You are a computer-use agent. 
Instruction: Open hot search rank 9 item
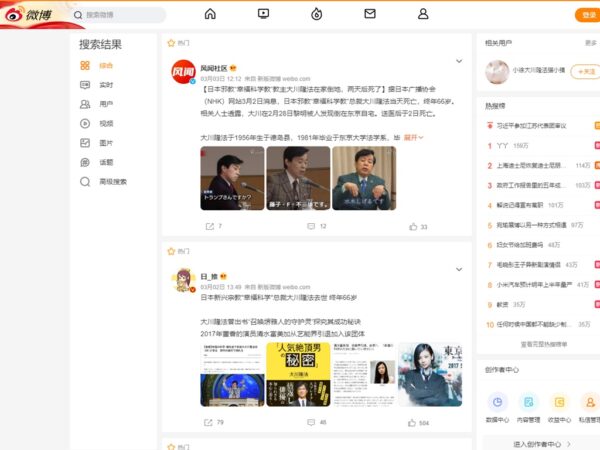(502, 305)
